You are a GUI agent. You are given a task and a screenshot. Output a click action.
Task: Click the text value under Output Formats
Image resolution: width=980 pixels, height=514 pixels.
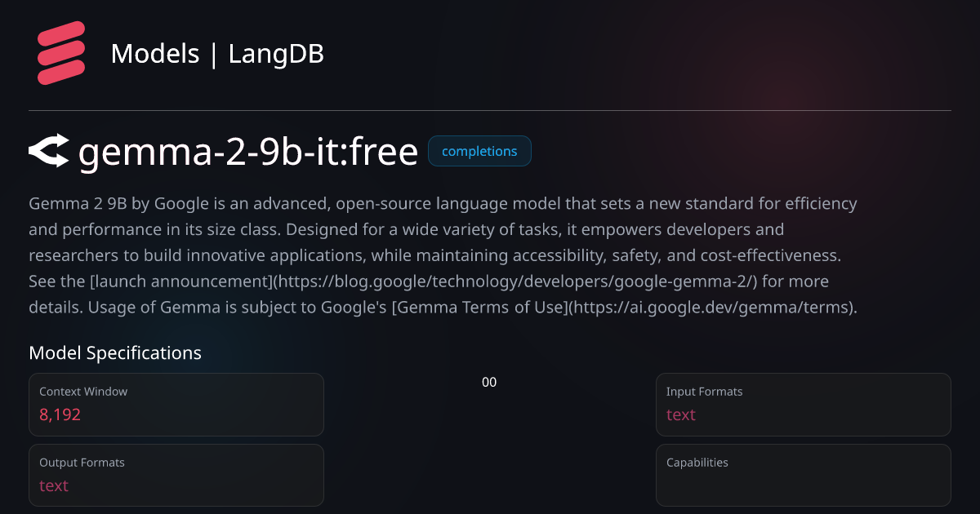click(54, 485)
